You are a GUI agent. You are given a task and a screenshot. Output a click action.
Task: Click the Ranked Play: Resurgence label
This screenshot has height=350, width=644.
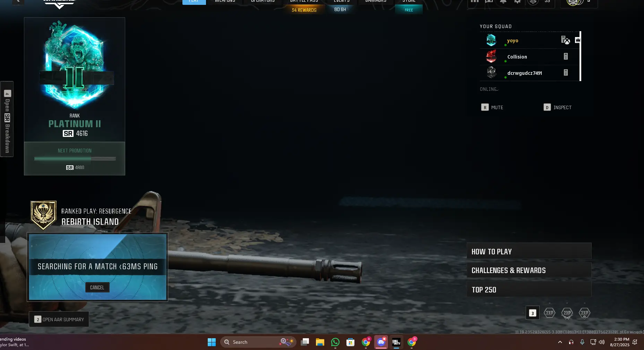tap(96, 211)
